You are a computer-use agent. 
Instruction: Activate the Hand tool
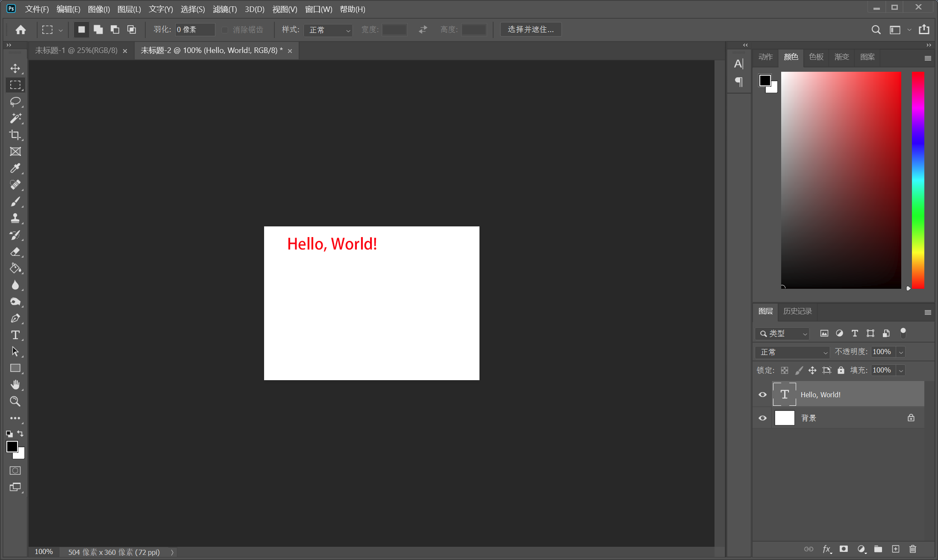15,385
